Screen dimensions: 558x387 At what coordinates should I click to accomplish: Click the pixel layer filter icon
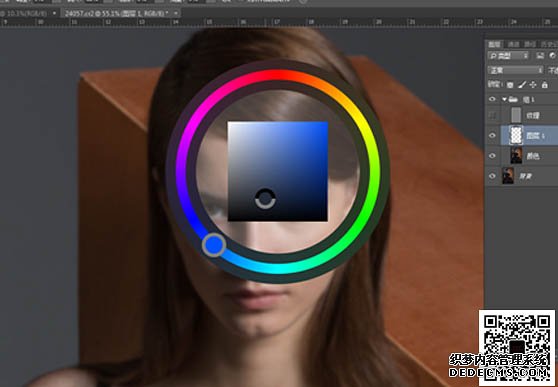[540, 56]
